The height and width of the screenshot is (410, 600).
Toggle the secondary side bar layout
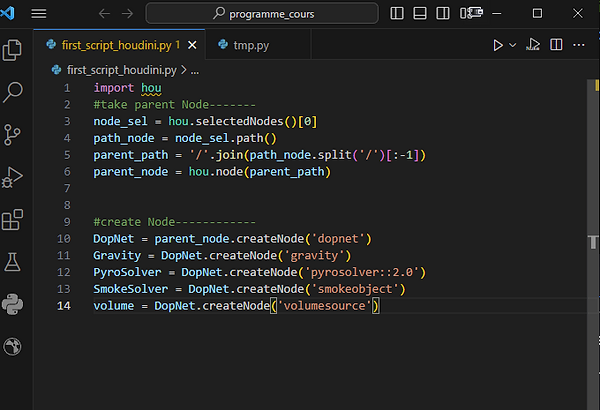pyautogui.click(x=443, y=13)
